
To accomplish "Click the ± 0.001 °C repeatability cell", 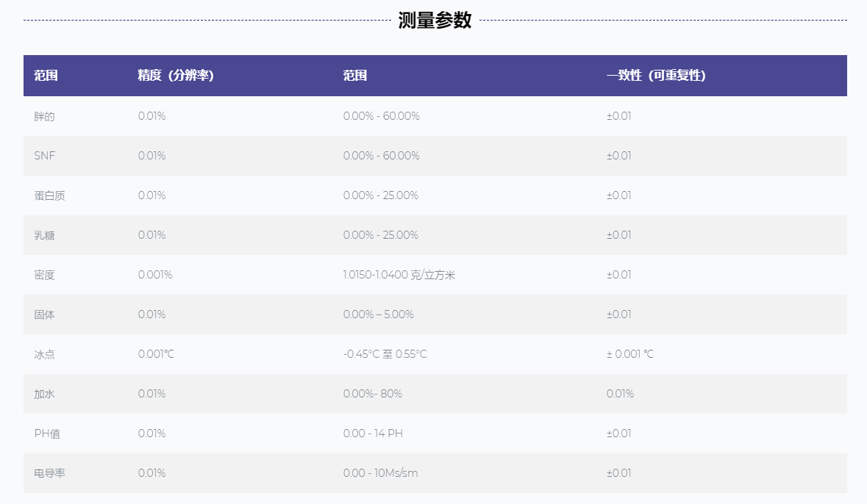I will pyautogui.click(x=629, y=354).
